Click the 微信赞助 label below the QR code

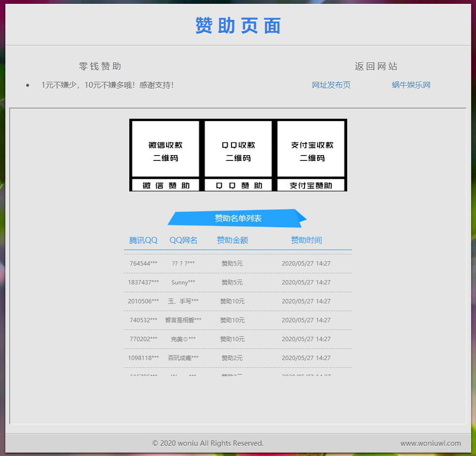165,185
